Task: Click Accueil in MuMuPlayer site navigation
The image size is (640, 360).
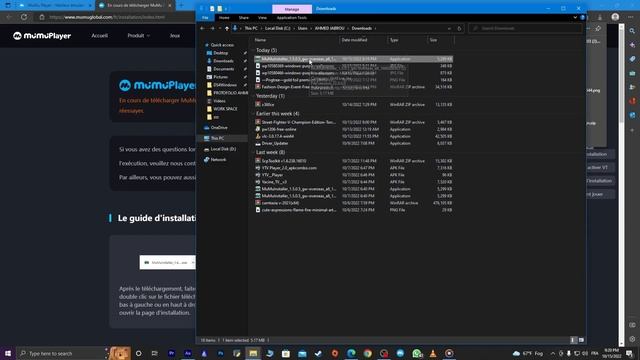Action: click(100, 36)
